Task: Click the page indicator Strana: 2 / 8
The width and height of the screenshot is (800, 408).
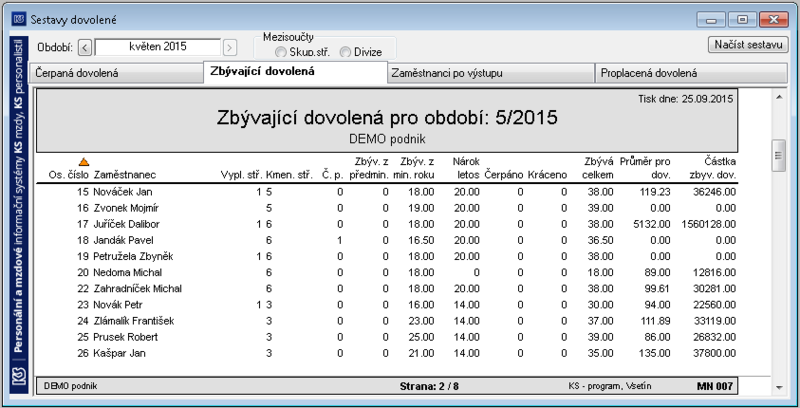Action: [x=429, y=386]
